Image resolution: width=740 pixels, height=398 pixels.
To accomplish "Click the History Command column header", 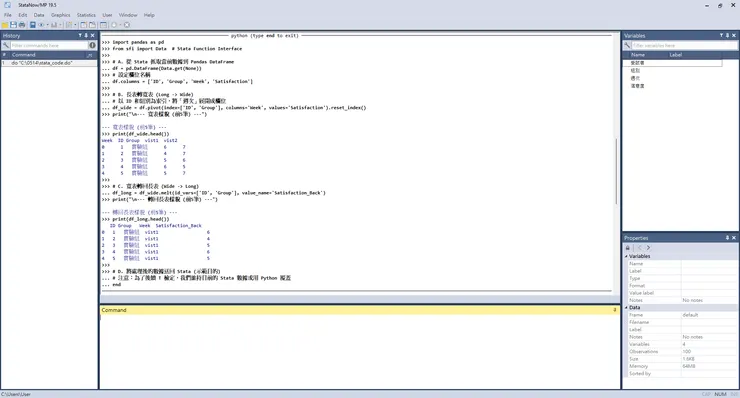I will coord(24,55).
